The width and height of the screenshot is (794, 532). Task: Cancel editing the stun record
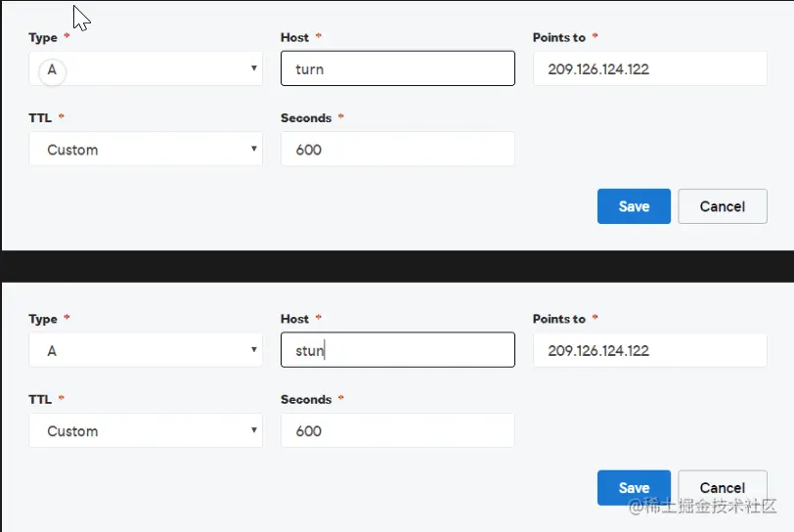[722, 487]
